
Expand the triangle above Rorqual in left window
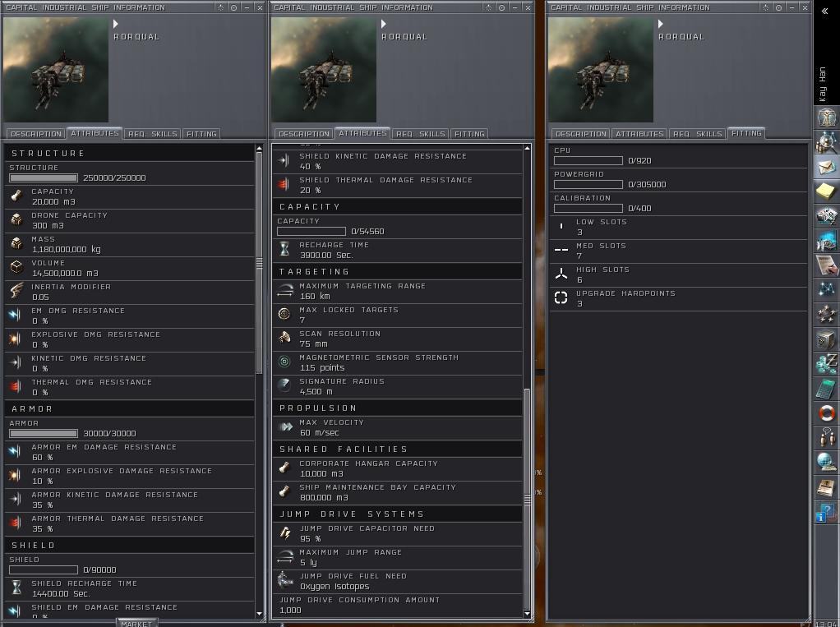[116, 24]
